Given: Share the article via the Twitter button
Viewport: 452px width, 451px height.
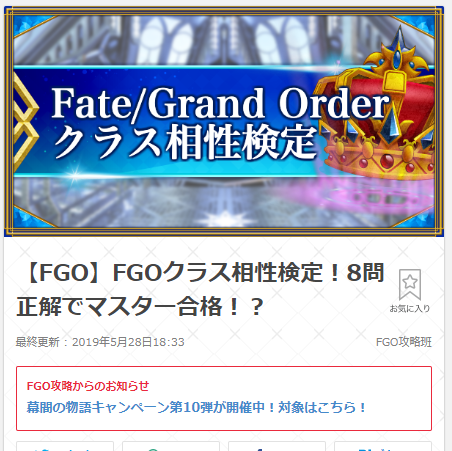Looking at the screenshot, I should pos(65,446).
